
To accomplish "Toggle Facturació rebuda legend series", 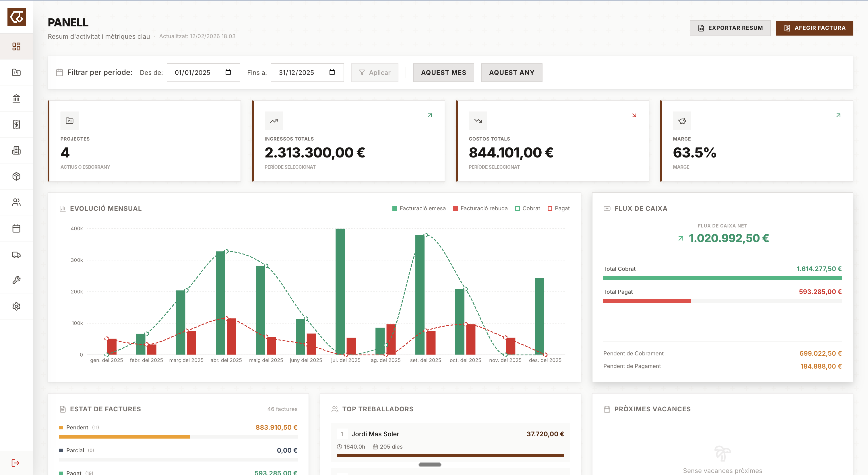I will pos(480,208).
